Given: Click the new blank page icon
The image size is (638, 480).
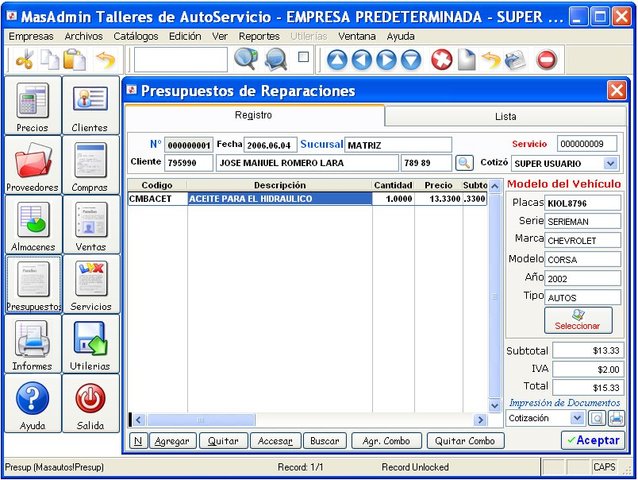Looking at the screenshot, I should (466, 60).
